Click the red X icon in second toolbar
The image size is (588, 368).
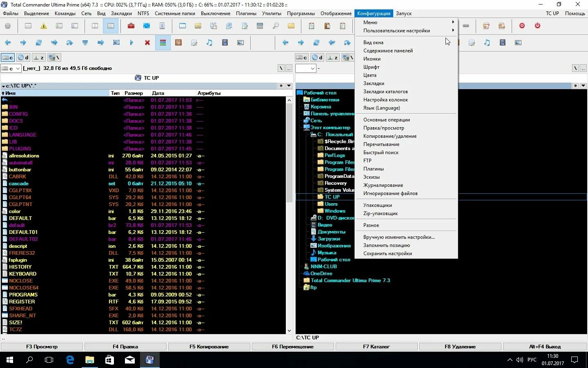[147, 43]
